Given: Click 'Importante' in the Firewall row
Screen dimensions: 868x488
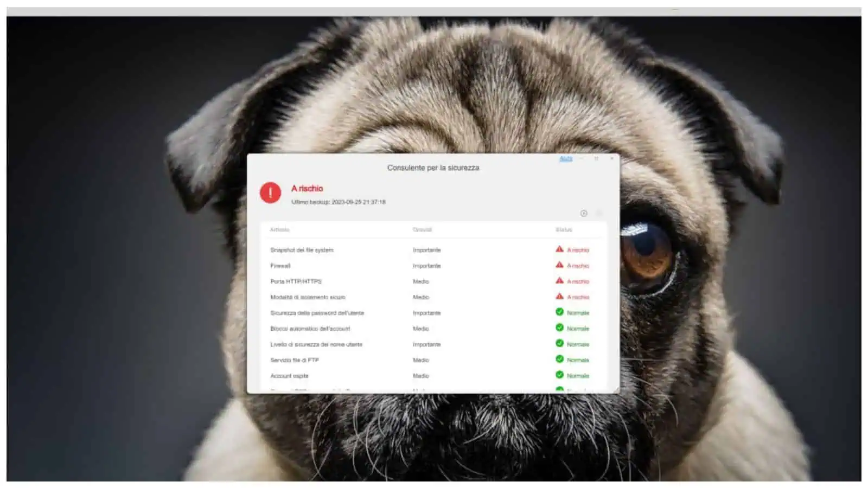Looking at the screenshot, I should pos(426,266).
